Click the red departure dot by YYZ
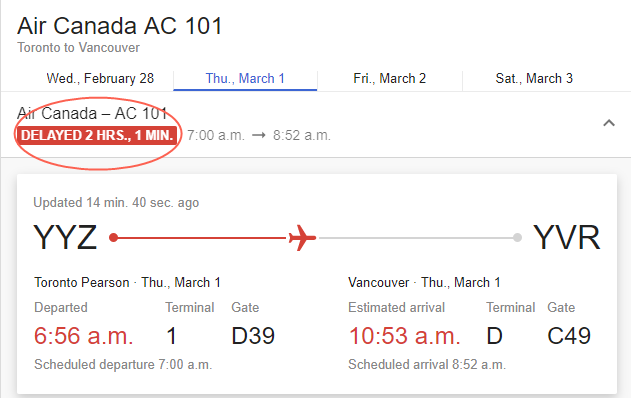This screenshot has height=398, width=631. 113,238
